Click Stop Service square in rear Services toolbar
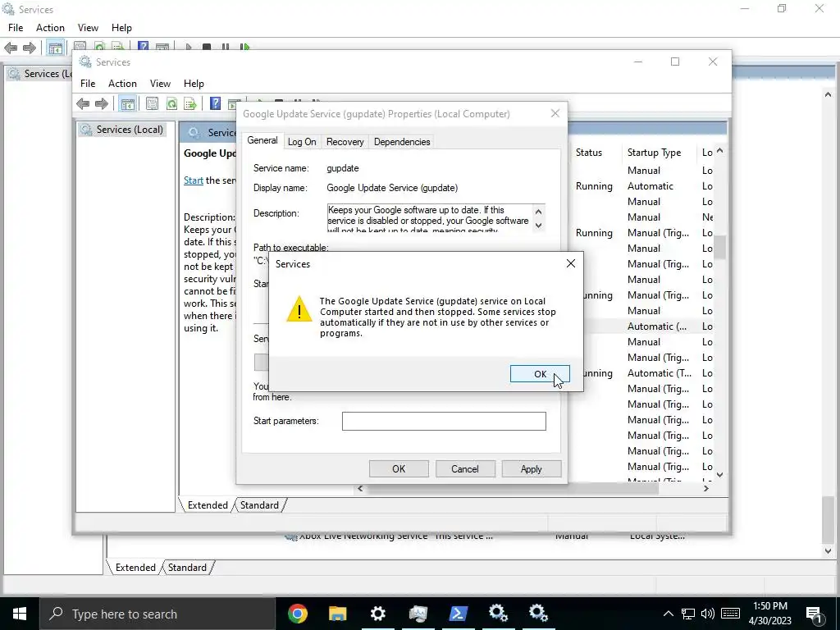The image size is (840, 630). [x=206, y=47]
